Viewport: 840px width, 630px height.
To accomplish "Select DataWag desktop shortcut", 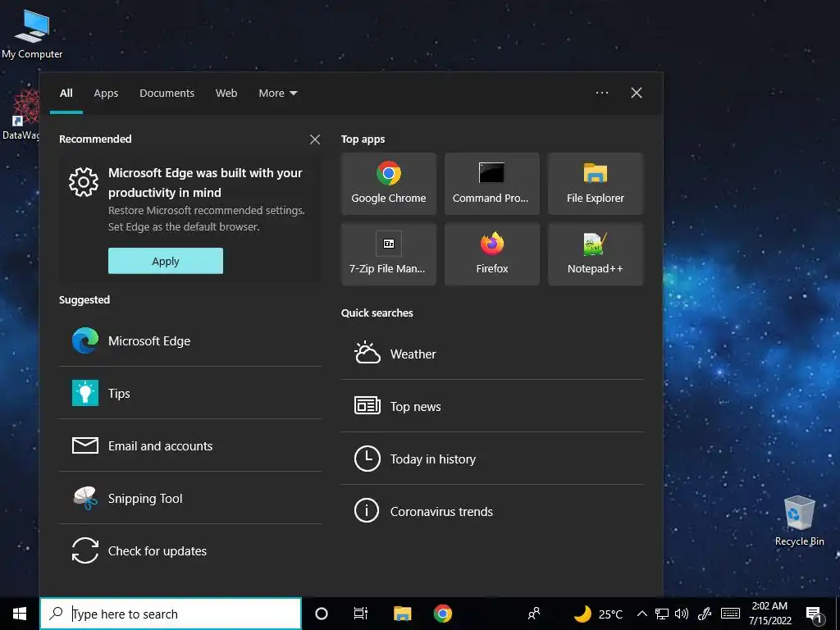I will (x=21, y=115).
